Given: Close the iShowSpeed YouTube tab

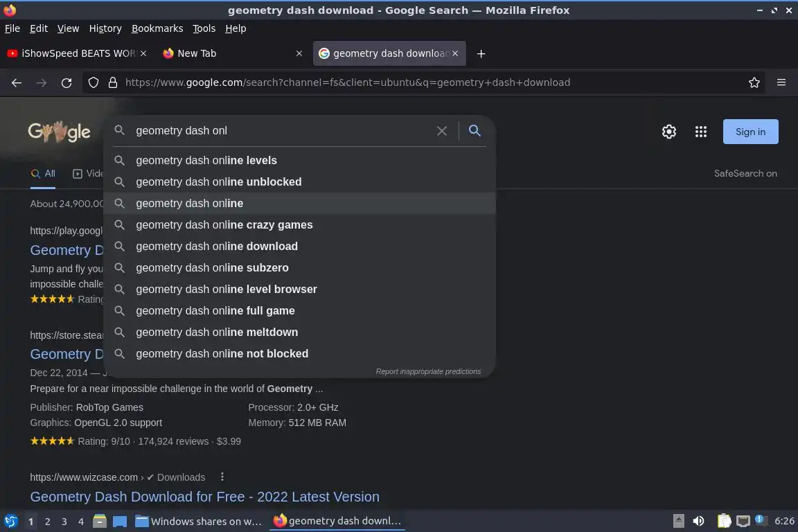Looking at the screenshot, I should point(143,53).
